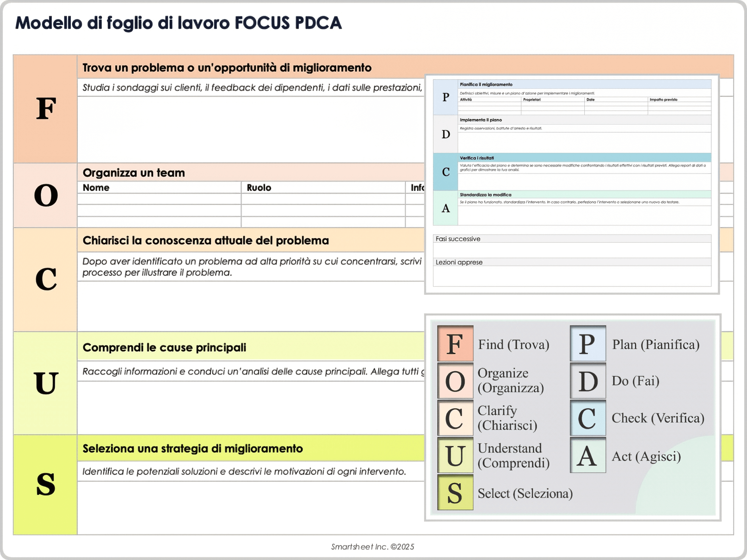Click the S tile beside Select (Seleziona)

coord(455,492)
